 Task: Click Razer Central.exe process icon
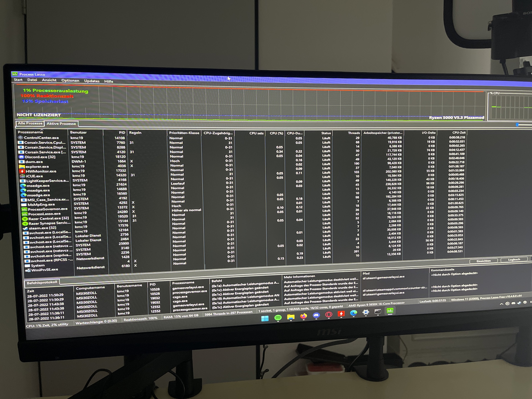pos(25,219)
